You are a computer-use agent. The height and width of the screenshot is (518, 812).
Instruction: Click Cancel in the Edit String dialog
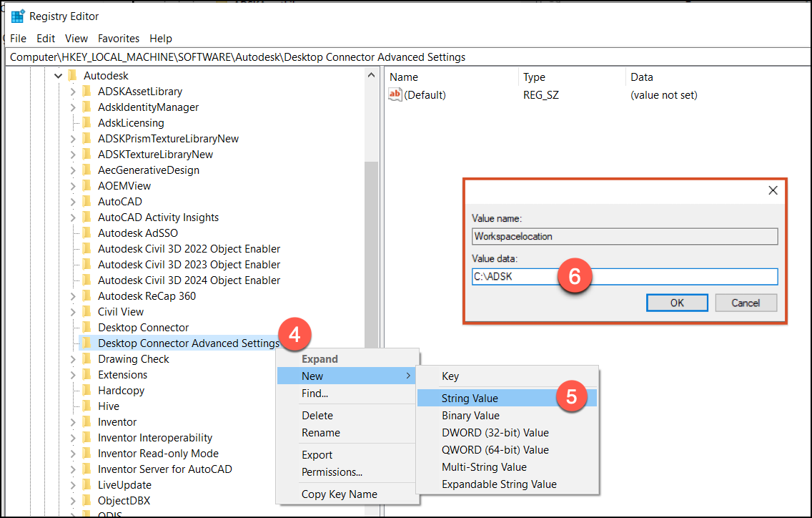746,303
